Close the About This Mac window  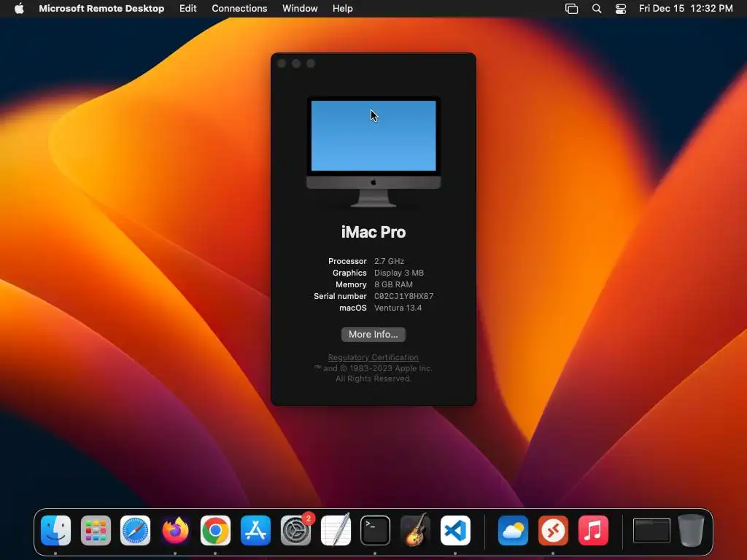tap(282, 63)
